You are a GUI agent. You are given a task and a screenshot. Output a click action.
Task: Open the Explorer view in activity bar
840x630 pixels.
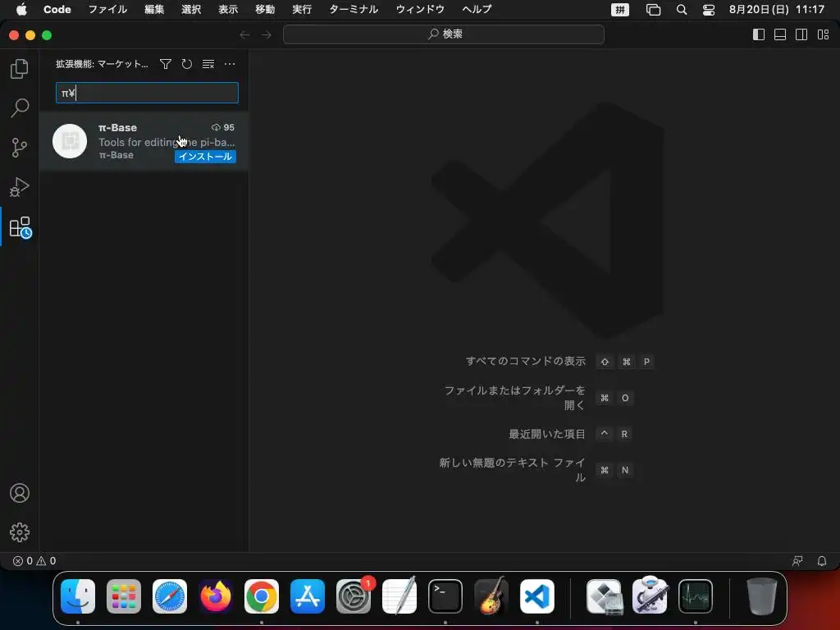click(x=20, y=69)
